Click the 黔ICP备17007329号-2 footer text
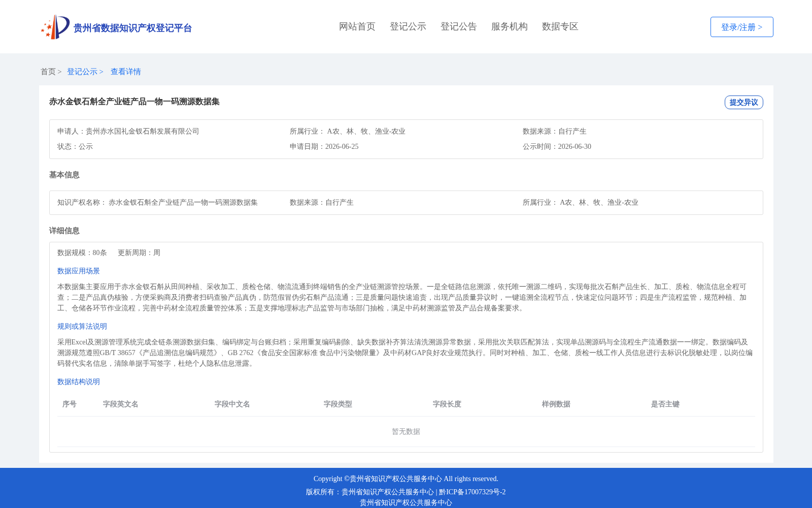Viewport: 812px width, 508px height. click(472, 492)
